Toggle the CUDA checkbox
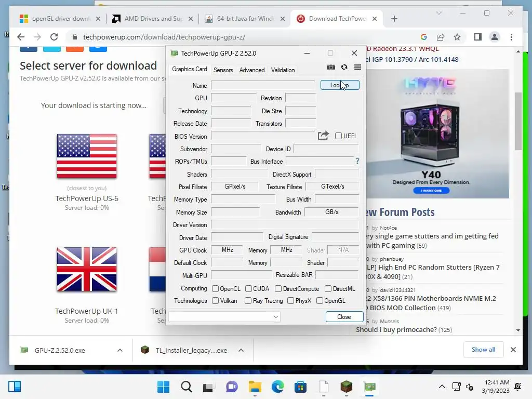Image resolution: width=532 pixels, height=399 pixels. (x=248, y=288)
